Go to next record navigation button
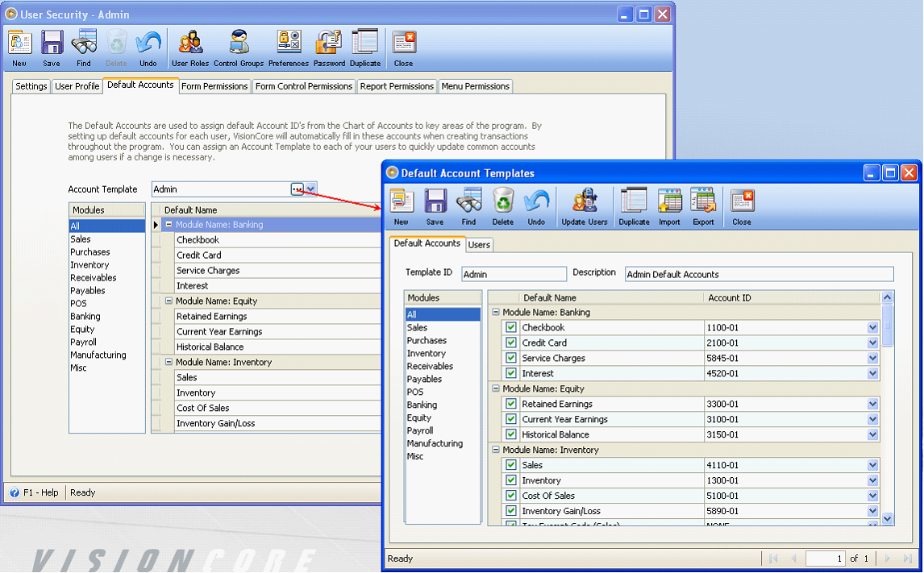 point(888,558)
